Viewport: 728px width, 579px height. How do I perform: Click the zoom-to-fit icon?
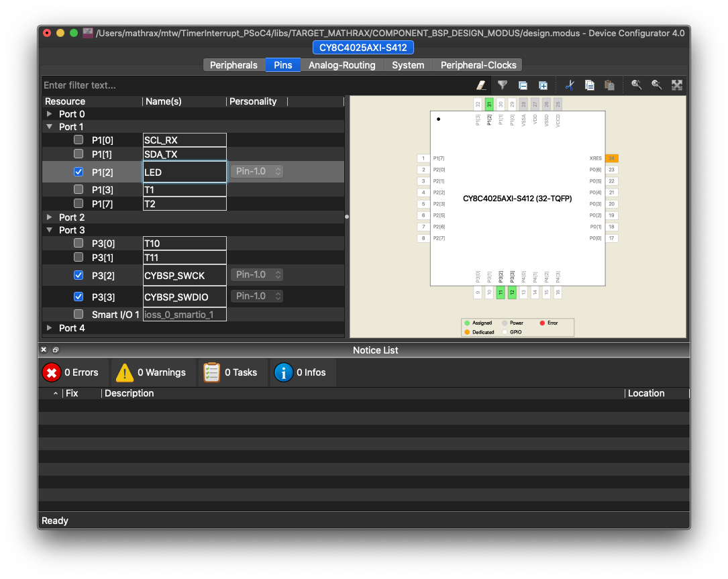[x=677, y=86]
